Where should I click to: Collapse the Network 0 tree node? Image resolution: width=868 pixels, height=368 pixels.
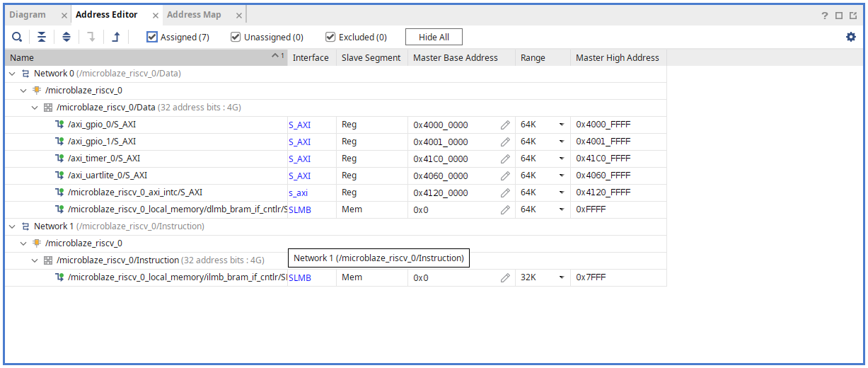pyautogui.click(x=12, y=74)
